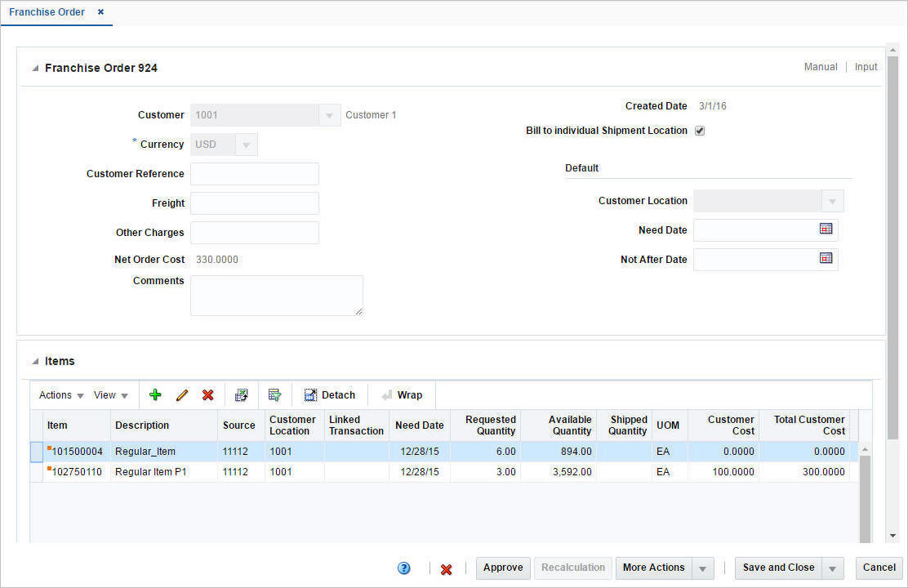This screenshot has height=588, width=908.
Task: Click the Recalculation button
Action: point(572,568)
